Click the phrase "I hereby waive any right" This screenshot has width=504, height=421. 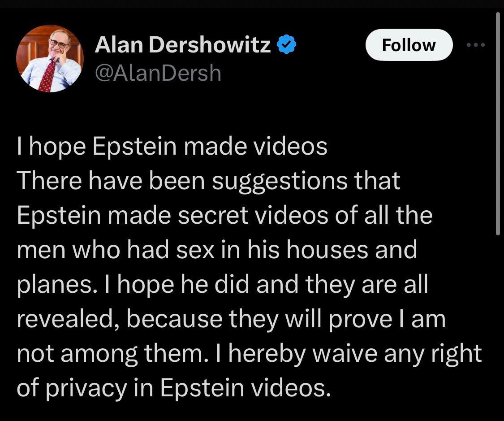click(x=349, y=354)
